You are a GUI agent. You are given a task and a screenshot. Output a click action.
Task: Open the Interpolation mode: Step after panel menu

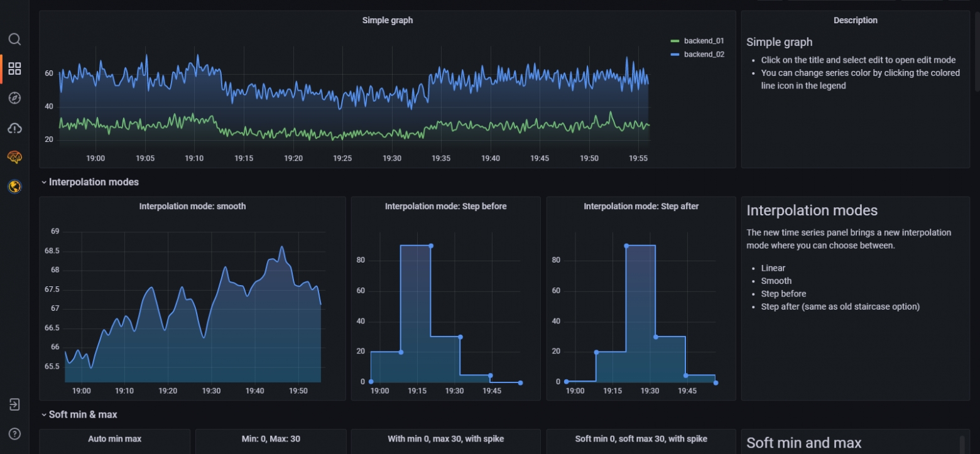pyautogui.click(x=641, y=206)
